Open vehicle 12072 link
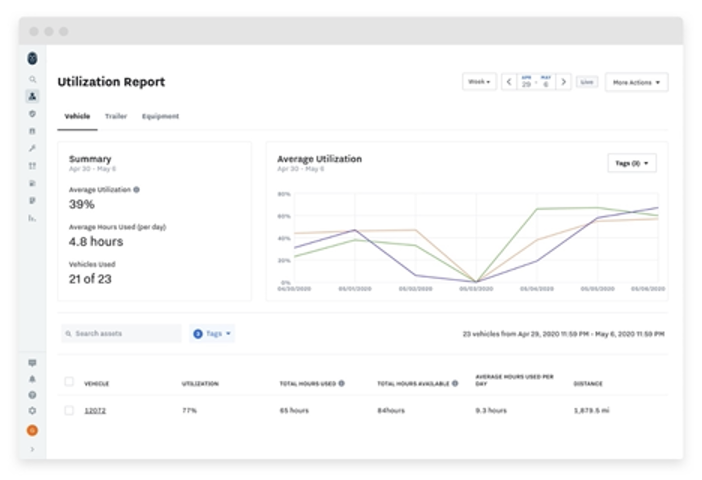Screen dimensions: 702x480 pyautogui.click(x=94, y=410)
